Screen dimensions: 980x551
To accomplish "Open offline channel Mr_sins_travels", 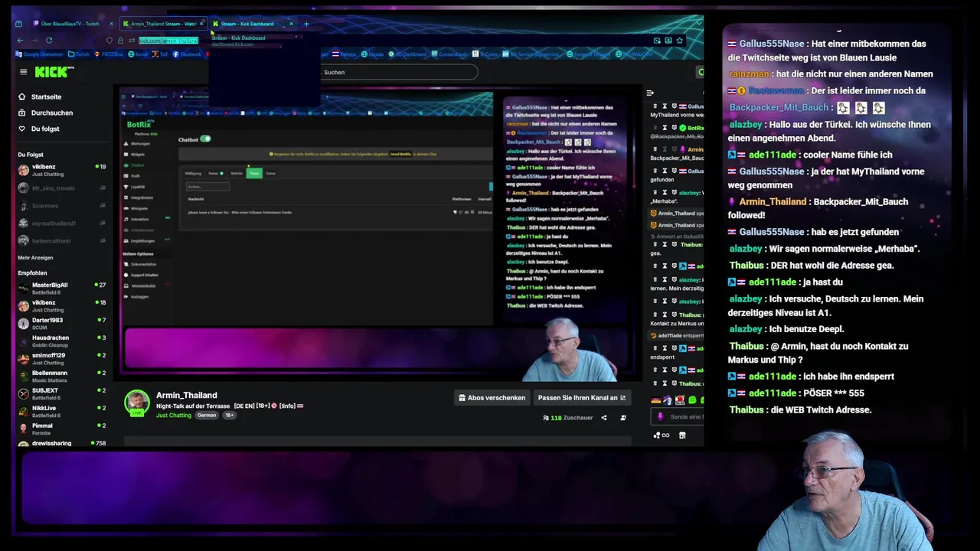I will [x=61, y=188].
